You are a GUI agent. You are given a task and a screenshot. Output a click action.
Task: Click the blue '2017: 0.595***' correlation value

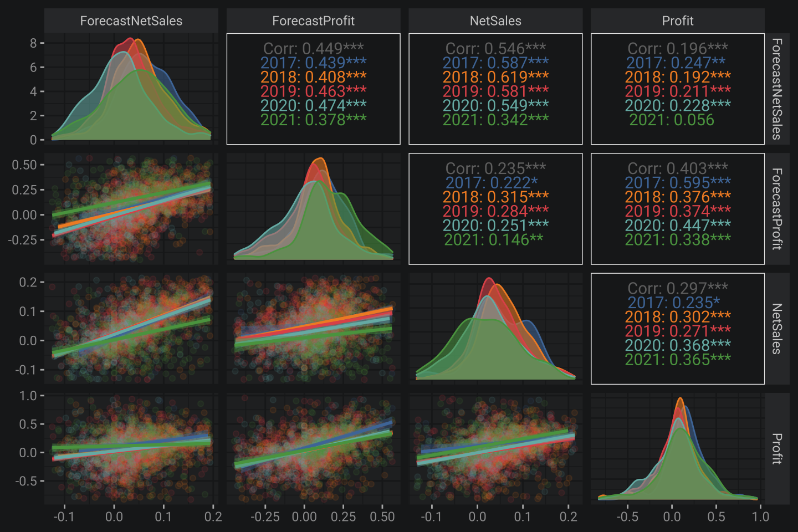click(x=677, y=183)
